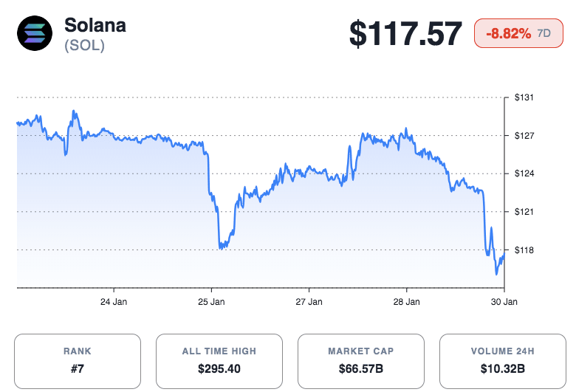Click the Solana logo icon
576x392 pixels.
pyautogui.click(x=35, y=34)
